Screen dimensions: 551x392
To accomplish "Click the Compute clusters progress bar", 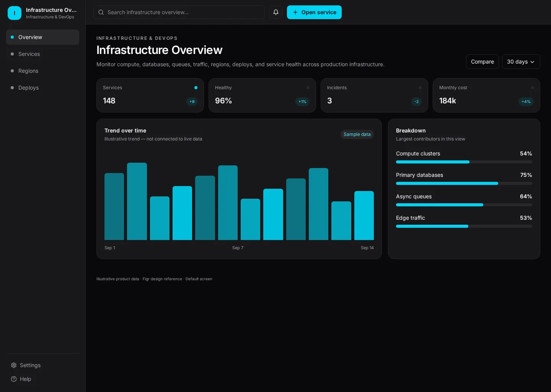I will (464, 162).
